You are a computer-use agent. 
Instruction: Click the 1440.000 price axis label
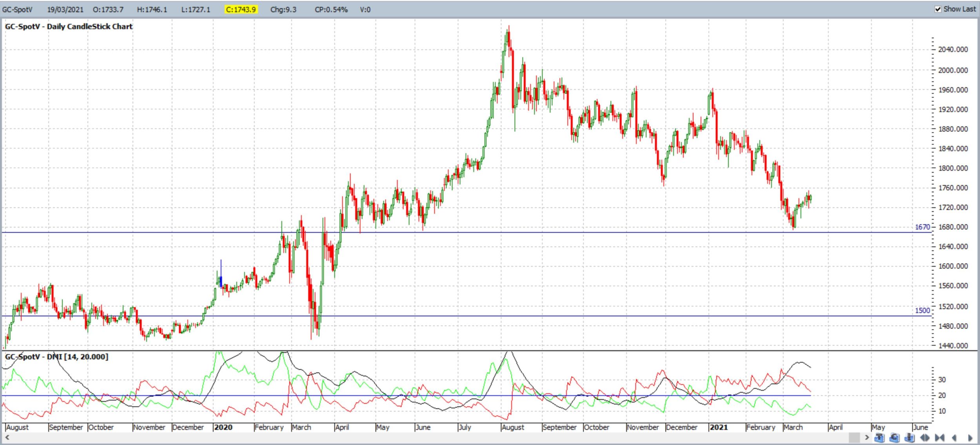953,346
